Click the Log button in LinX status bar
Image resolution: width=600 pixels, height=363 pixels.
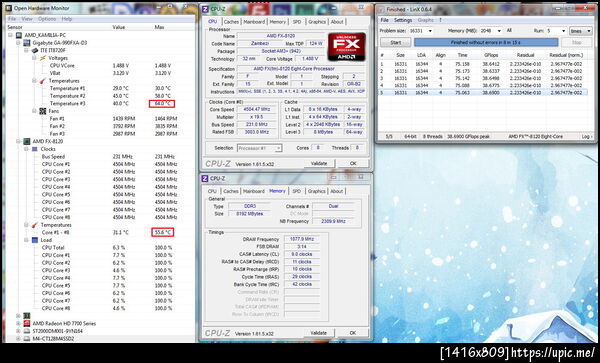(x=587, y=136)
